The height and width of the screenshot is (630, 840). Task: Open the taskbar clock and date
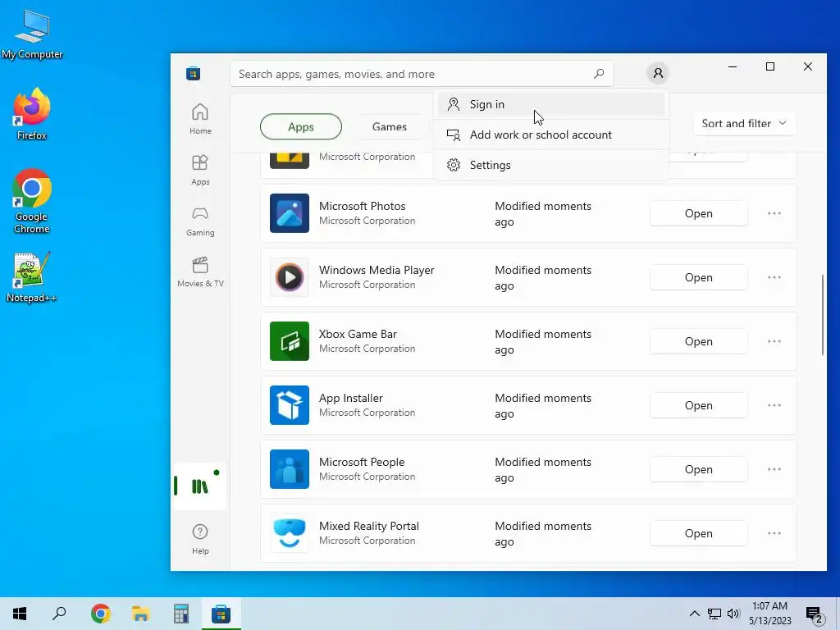coord(770,614)
